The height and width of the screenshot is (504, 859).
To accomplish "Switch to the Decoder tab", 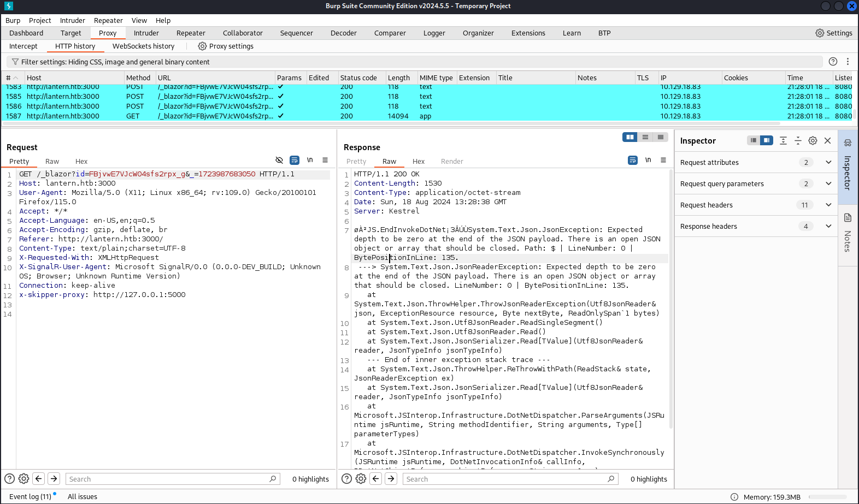I will click(344, 33).
